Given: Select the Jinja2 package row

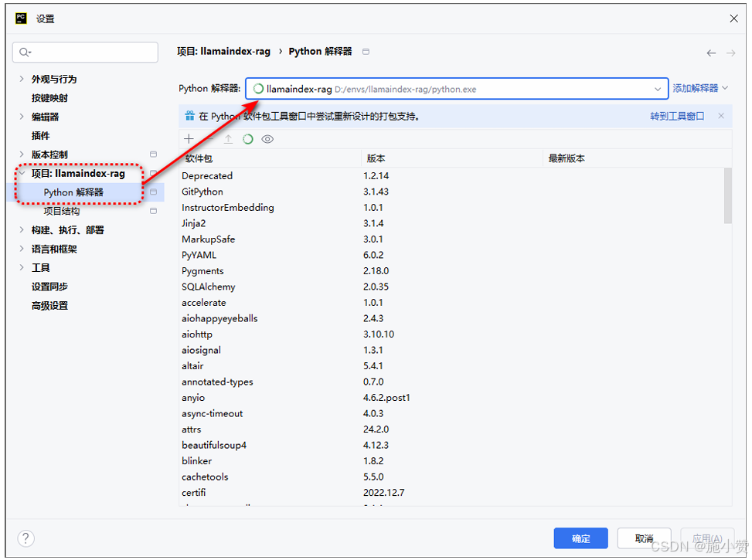Looking at the screenshot, I should [x=452, y=223].
